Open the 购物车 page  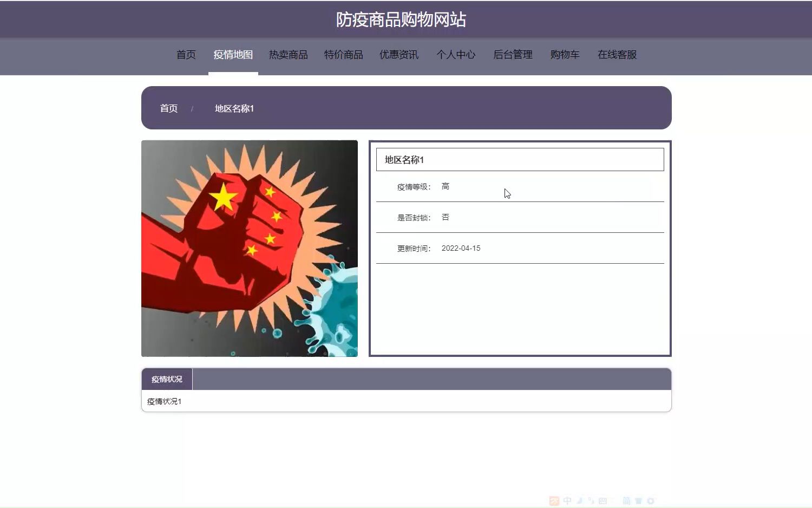tap(565, 55)
